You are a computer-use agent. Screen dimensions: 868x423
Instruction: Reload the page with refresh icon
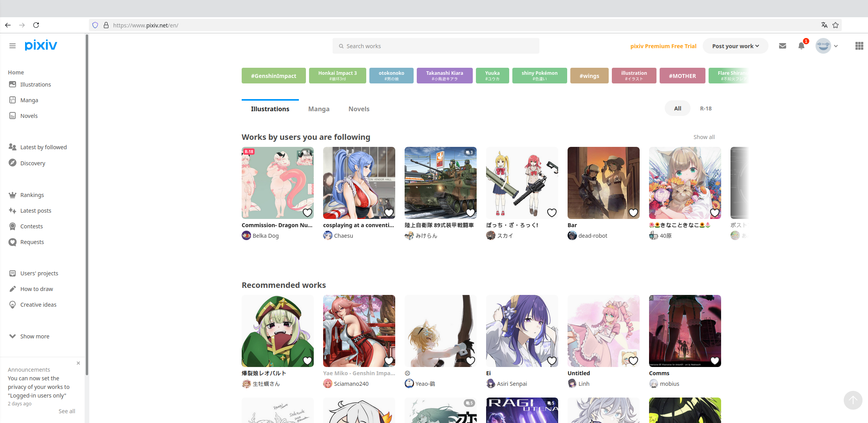point(36,25)
